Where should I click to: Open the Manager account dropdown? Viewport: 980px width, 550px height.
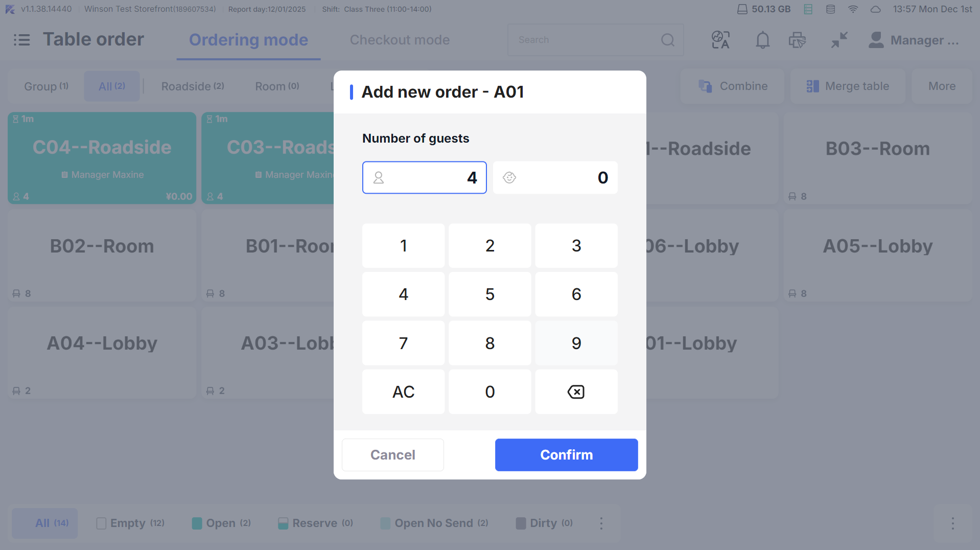click(914, 40)
